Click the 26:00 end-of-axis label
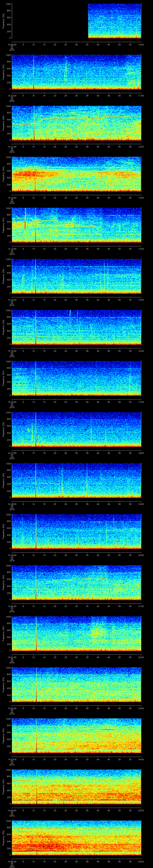The height and width of the screenshot is (868, 153). (141, 861)
